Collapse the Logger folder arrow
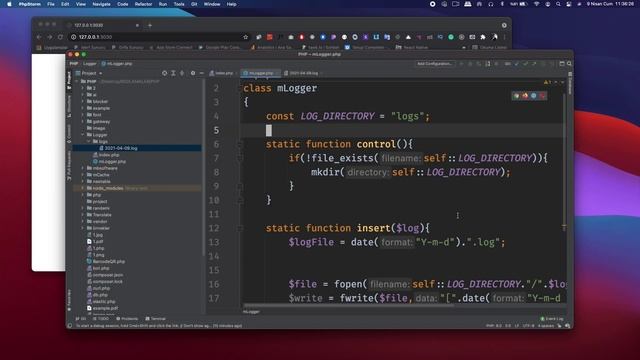Image resolution: width=640 pixels, height=360 pixels. (83, 135)
